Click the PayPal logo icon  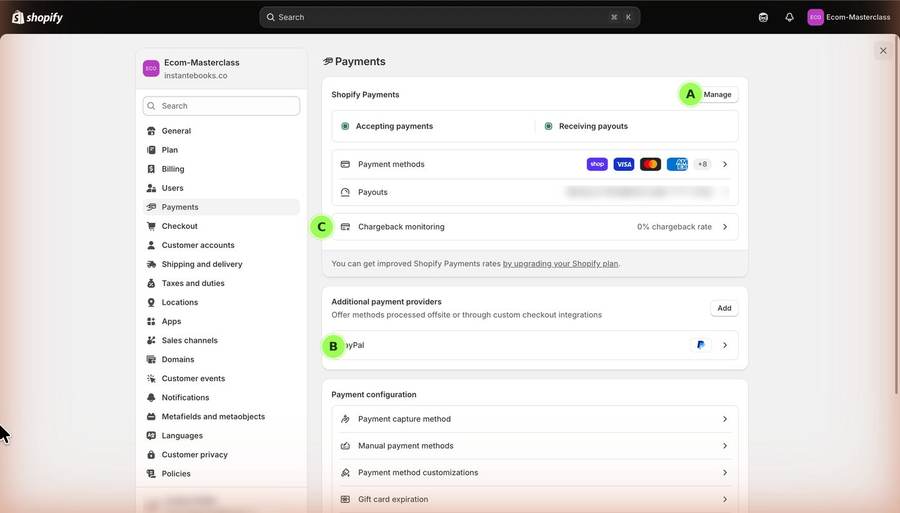click(700, 345)
